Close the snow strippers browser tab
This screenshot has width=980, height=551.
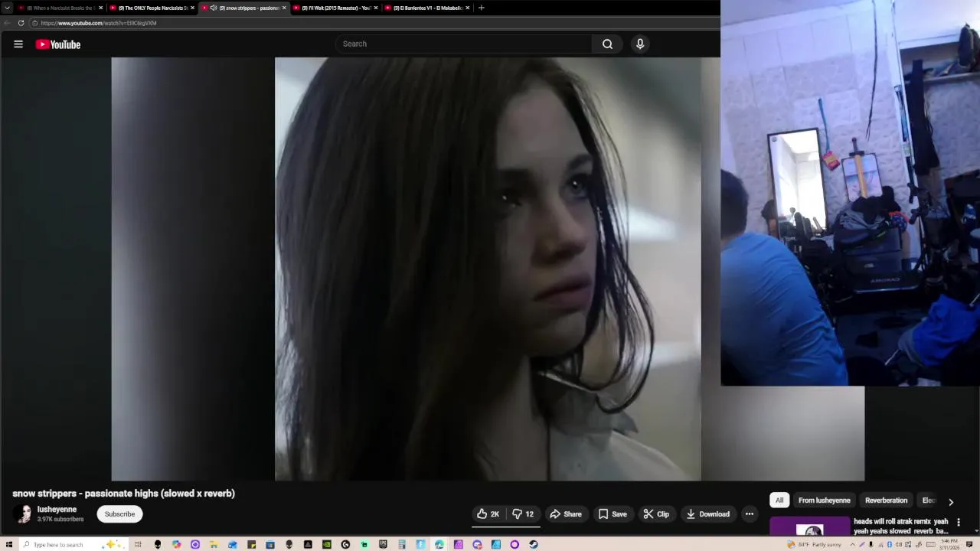(x=284, y=8)
